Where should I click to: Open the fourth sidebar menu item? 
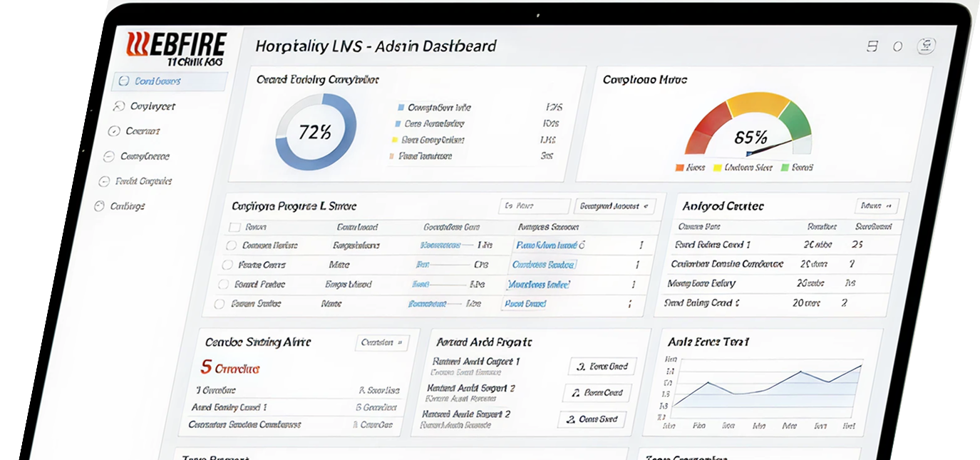pyautogui.click(x=135, y=156)
